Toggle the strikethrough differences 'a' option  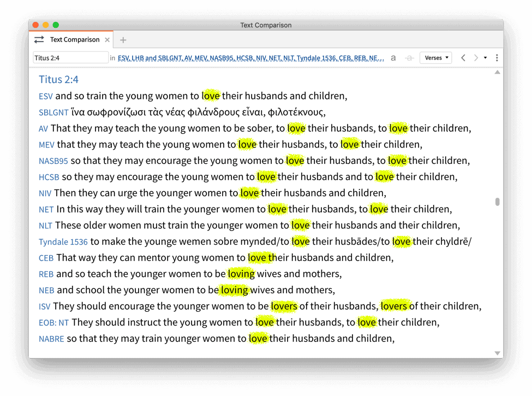(x=409, y=58)
